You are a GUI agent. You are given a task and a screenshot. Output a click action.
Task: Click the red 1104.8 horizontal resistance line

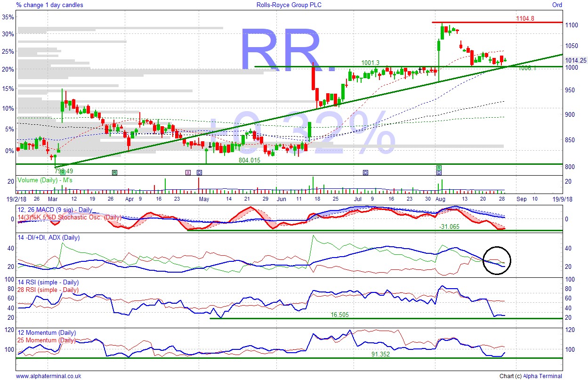[497, 22]
